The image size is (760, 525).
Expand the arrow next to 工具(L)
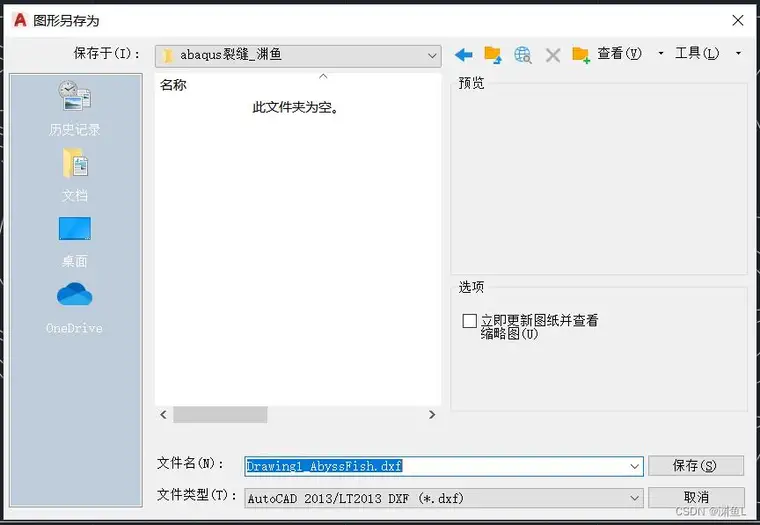click(x=738, y=53)
